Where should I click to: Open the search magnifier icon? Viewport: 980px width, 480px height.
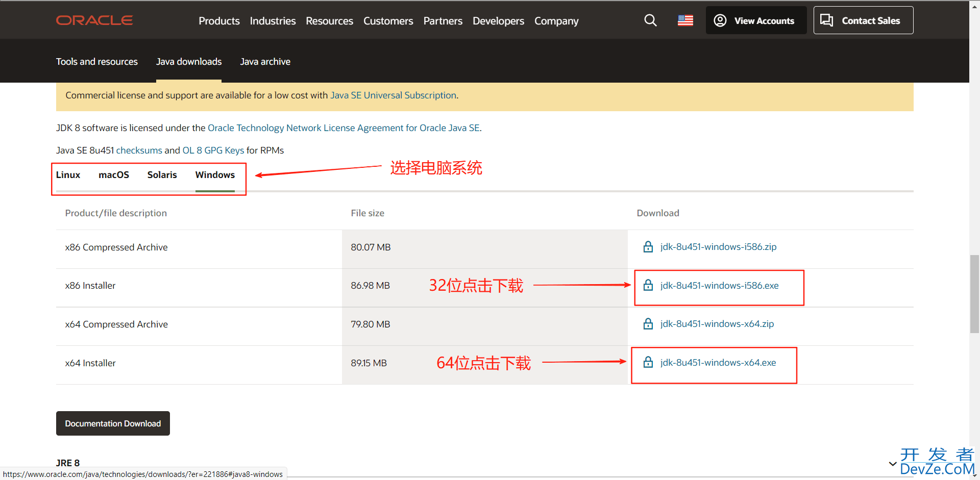pyautogui.click(x=650, y=20)
